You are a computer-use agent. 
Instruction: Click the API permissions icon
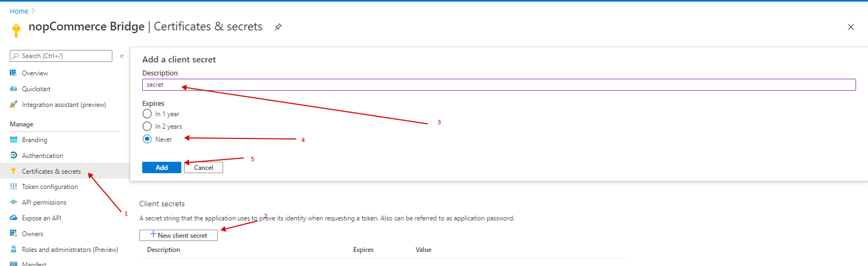[13, 202]
